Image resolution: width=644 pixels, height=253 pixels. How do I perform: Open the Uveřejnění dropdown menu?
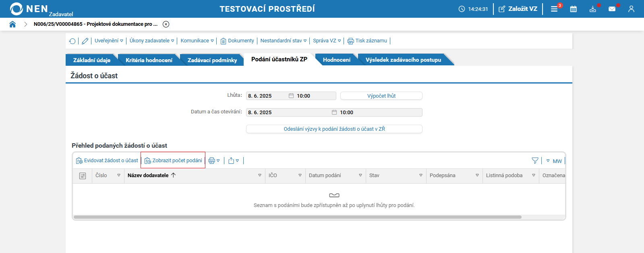(x=109, y=41)
